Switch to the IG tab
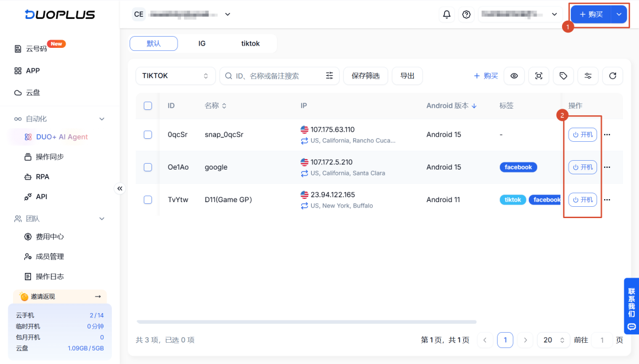 click(202, 44)
